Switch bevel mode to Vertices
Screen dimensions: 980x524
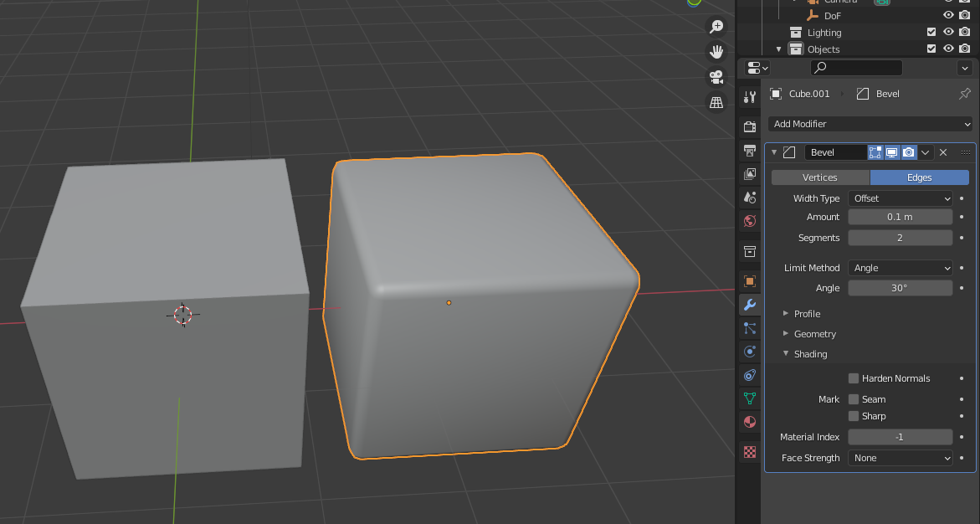tap(820, 177)
